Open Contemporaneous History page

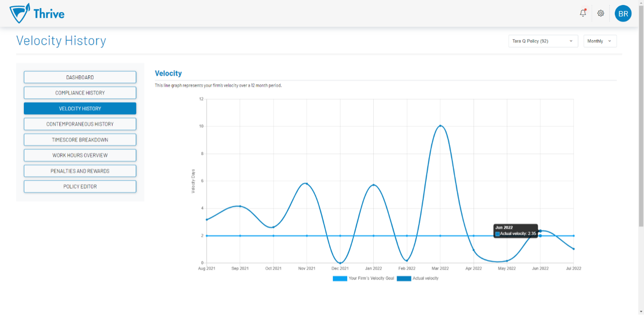[x=80, y=124]
